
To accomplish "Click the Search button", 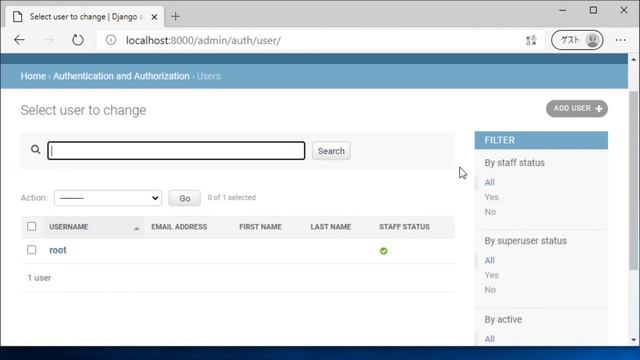I will 331,151.
